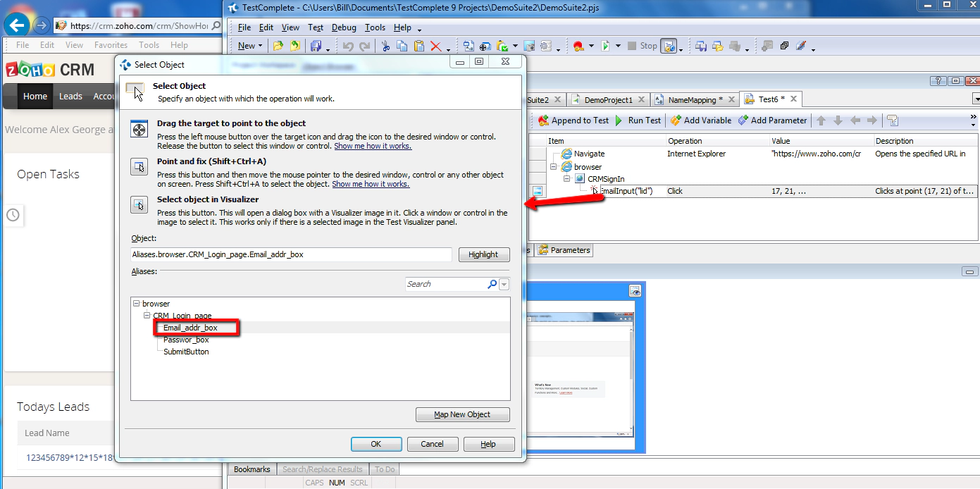Open the scissors Cut icon on toolbar
The width and height of the screenshot is (980, 489).
click(385, 45)
